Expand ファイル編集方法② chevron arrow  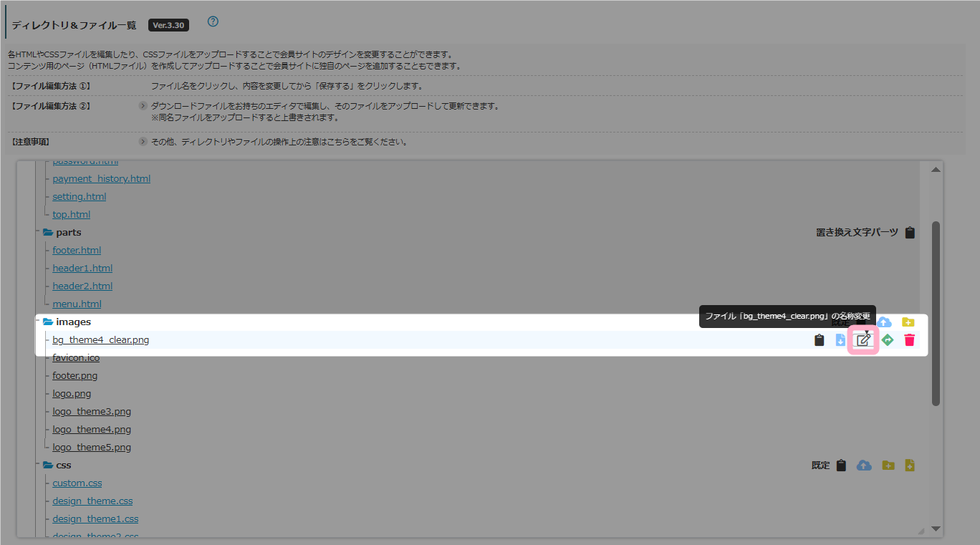point(143,106)
